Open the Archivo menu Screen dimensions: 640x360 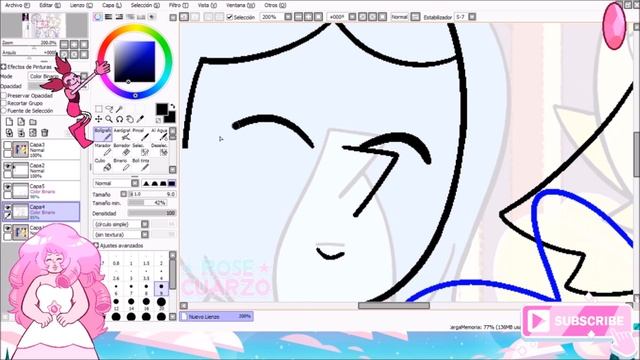(17, 5)
